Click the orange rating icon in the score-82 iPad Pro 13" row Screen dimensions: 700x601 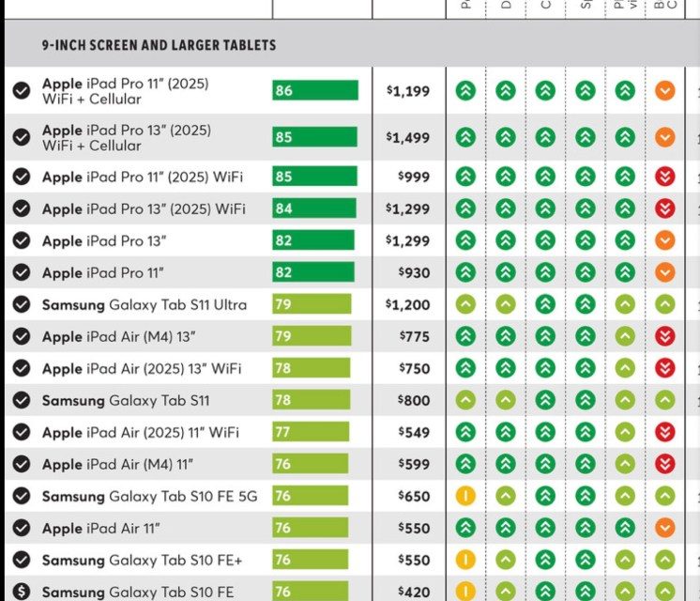pos(664,240)
